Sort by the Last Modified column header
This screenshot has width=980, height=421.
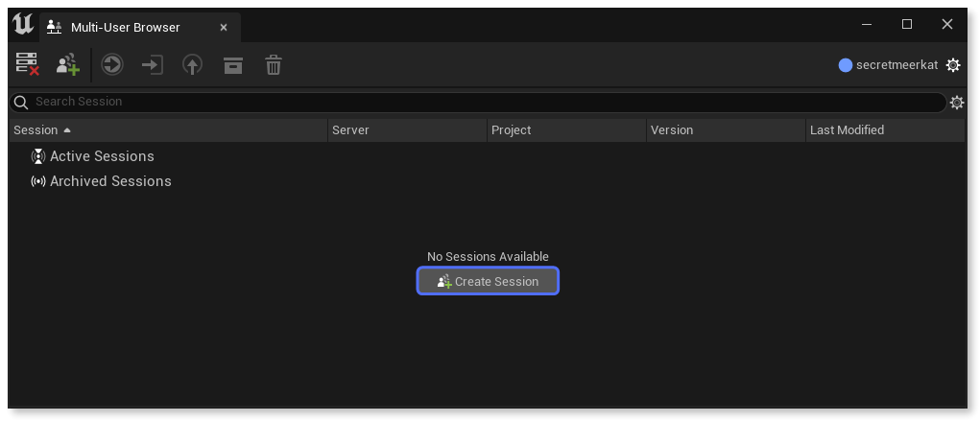coord(886,129)
